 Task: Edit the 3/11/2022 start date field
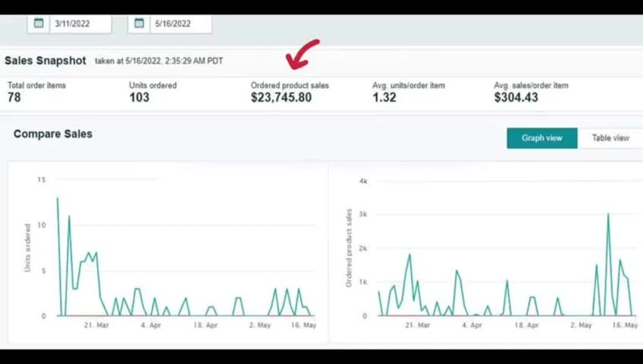click(x=80, y=24)
